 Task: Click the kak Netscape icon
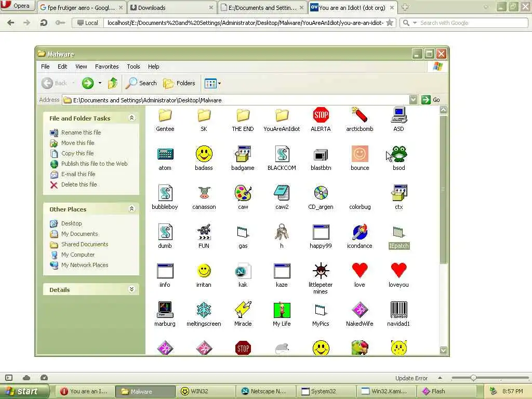tap(243, 271)
